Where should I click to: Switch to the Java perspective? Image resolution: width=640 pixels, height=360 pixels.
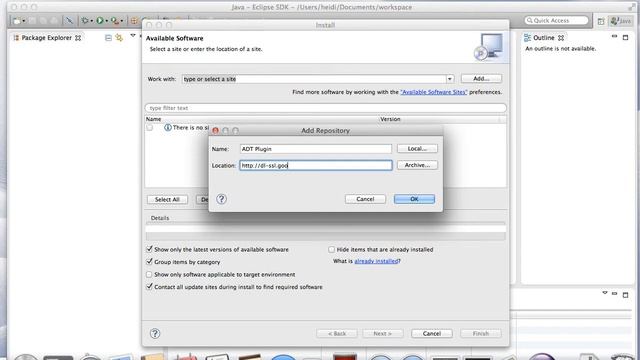point(621,21)
